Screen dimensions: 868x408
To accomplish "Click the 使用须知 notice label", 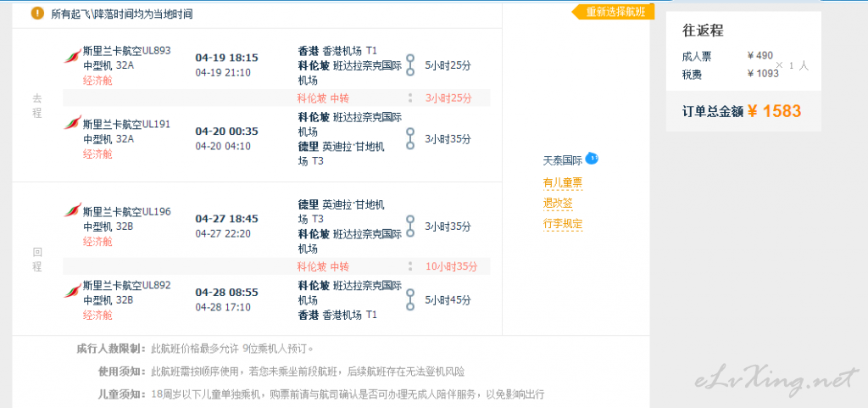I will point(122,372).
